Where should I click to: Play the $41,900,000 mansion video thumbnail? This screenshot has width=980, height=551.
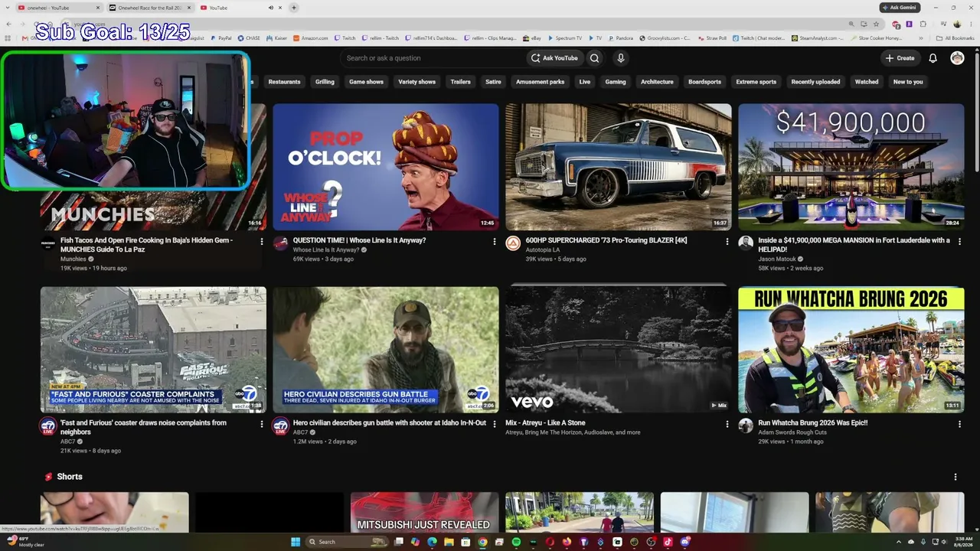851,167
